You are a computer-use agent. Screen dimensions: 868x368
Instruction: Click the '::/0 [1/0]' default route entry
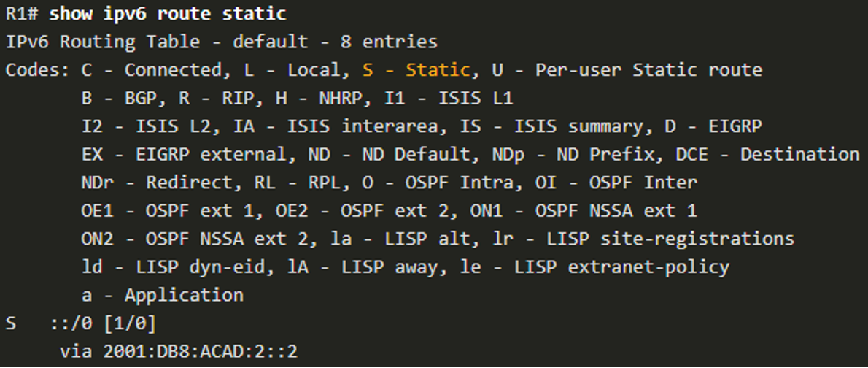click(107, 323)
